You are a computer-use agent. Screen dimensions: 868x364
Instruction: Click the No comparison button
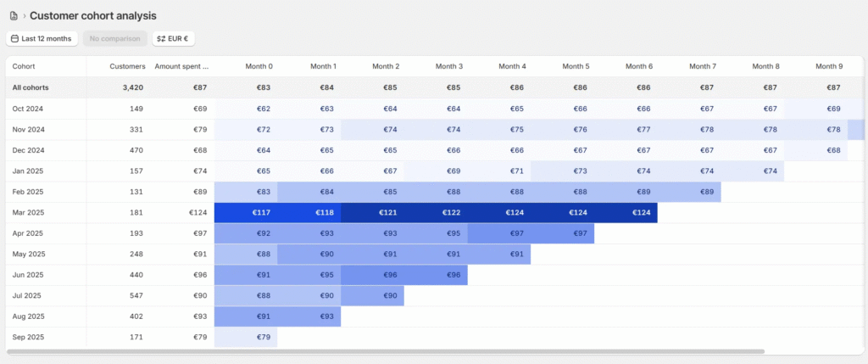114,38
